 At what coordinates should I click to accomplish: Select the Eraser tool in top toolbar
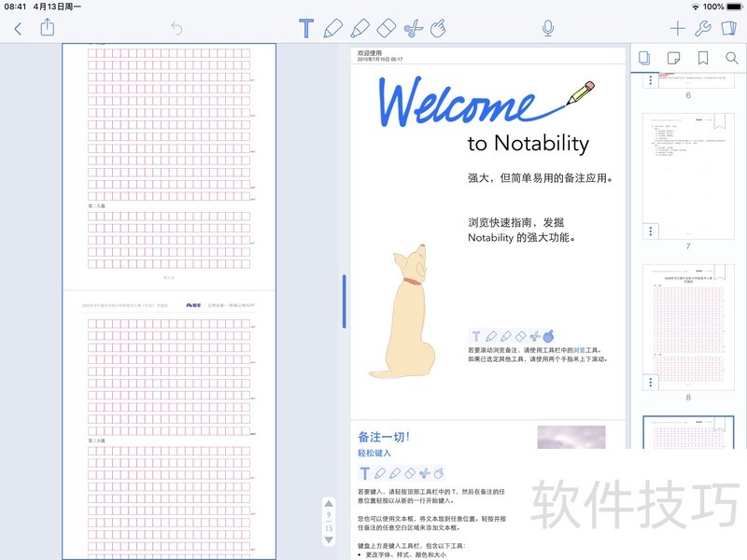pyautogui.click(x=387, y=29)
